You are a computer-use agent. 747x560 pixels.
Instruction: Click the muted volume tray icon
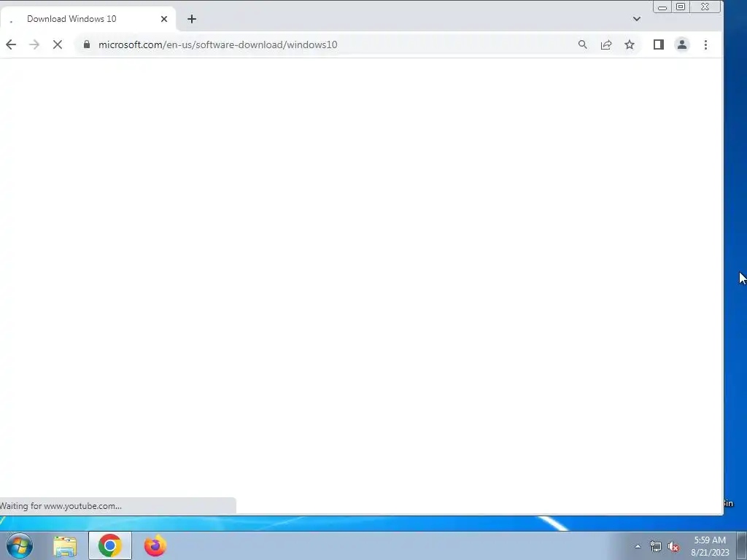[x=673, y=547]
